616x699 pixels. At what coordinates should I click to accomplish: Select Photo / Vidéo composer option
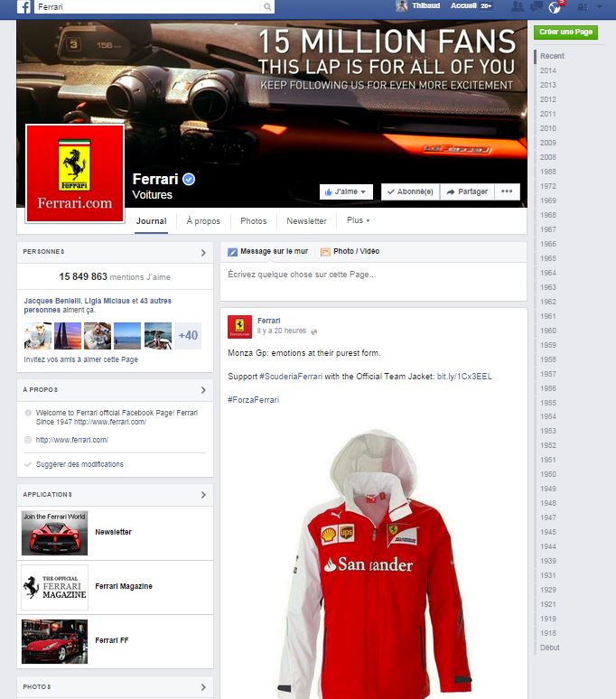coord(350,251)
